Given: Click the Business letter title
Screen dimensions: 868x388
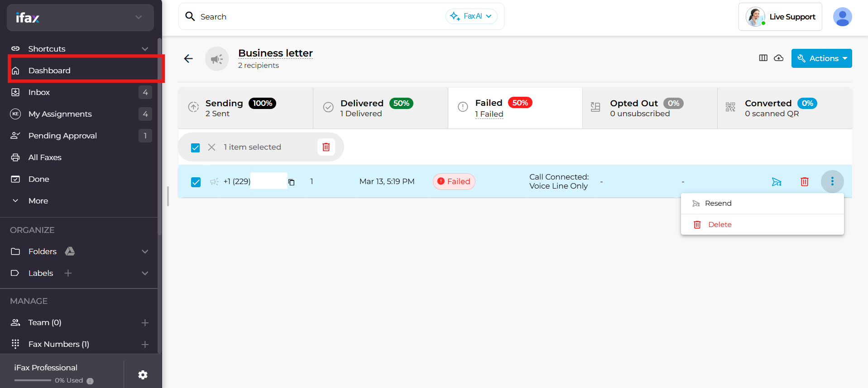Looking at the screenshot, I should pyautogui.click(x=275, y=53).
